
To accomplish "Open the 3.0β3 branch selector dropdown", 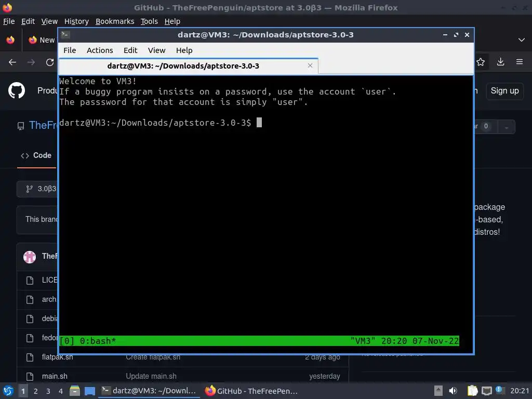I will (x=37, y=189).
